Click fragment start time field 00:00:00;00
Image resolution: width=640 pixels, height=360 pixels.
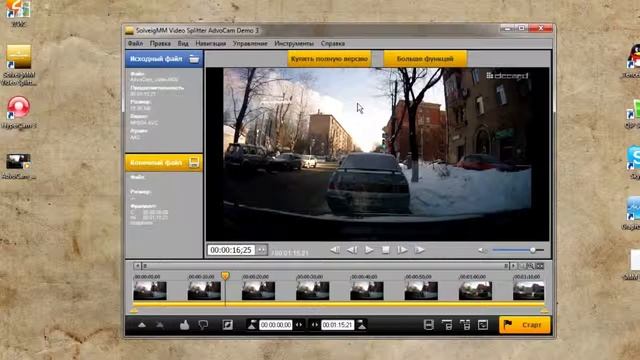click(276, 325)
